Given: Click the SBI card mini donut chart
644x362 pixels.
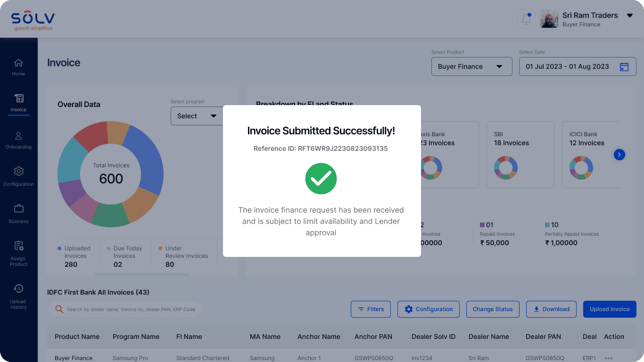Looking at the screenshot, I should tap(506, 168).
